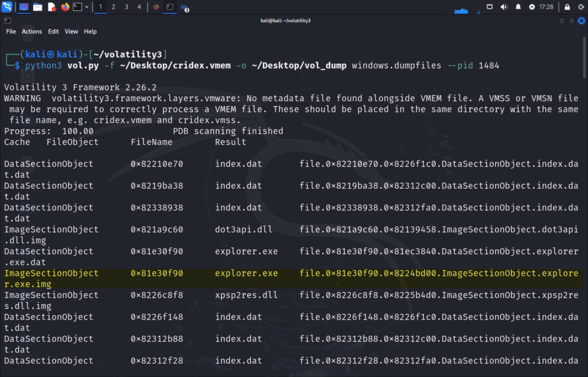Click index.dat in the 0×82210e70 row
This screenshot has width=588, height=377.
[238, 164]
